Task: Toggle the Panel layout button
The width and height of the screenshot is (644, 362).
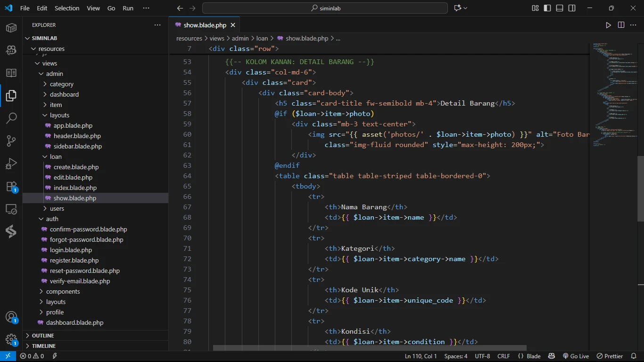Action: pos(560,8)
